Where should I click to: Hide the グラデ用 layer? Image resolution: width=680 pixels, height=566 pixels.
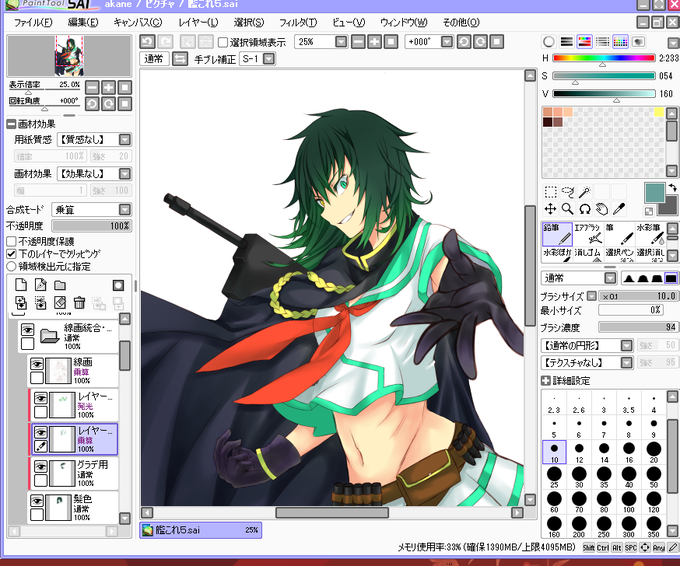point(40,467)
